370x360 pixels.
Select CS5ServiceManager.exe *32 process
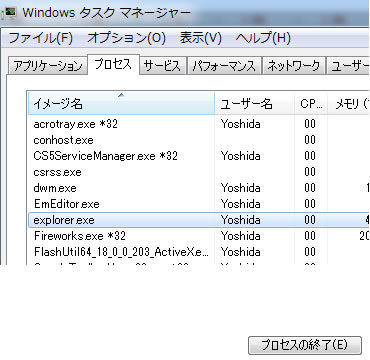point(199,156)
